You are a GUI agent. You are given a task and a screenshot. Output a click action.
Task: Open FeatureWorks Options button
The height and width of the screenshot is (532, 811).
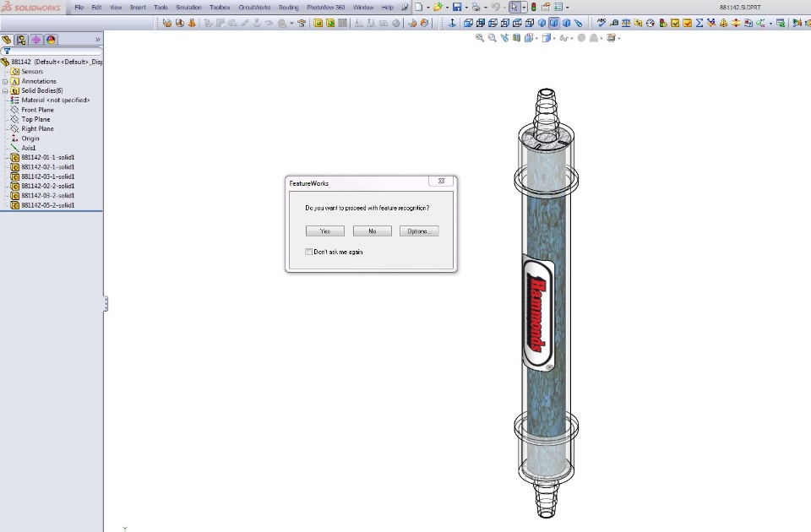419,231
